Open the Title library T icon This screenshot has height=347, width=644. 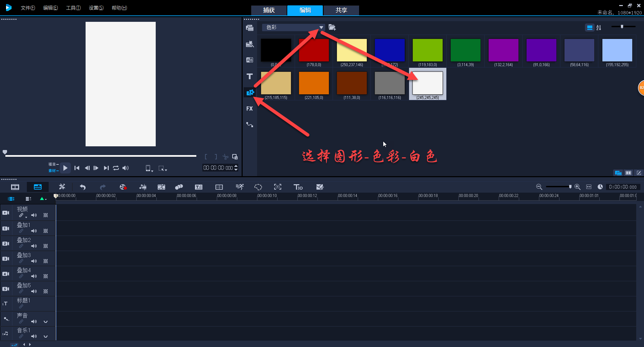250,77
